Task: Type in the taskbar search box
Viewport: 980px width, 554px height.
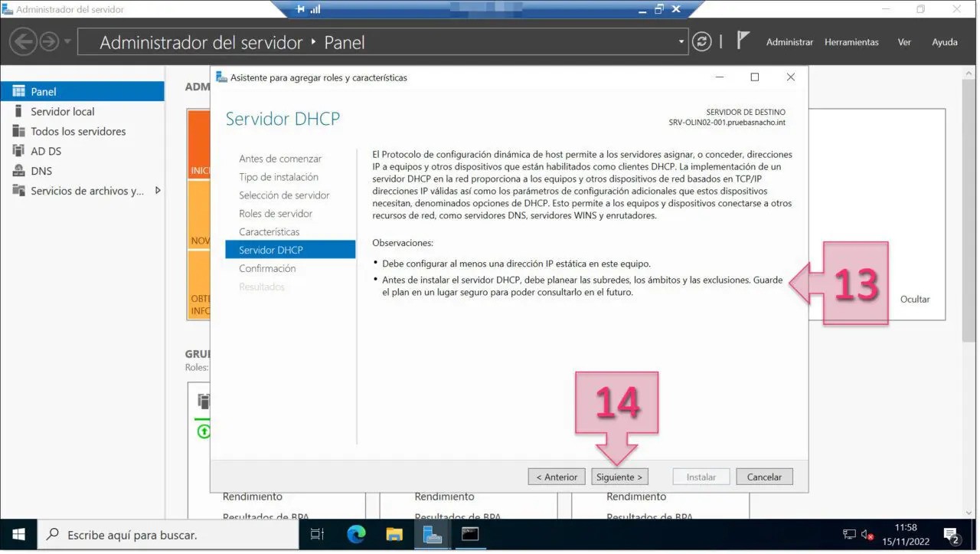Action: 168,535
